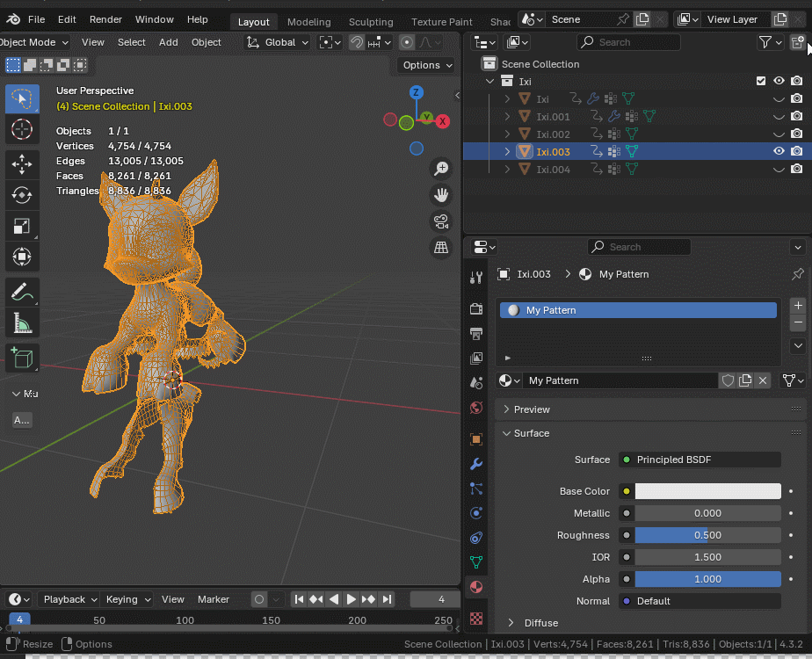The image size is (812, 659).
Task: Open the Playback dropdown
Action: (70, 599)
